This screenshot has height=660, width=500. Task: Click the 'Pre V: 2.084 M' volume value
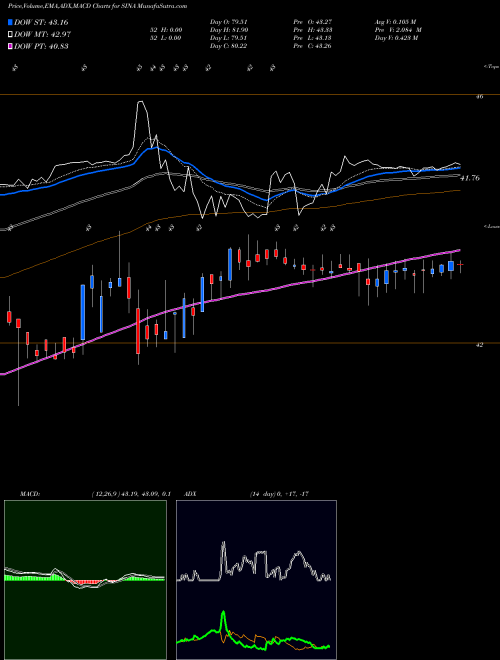point(398,30)
